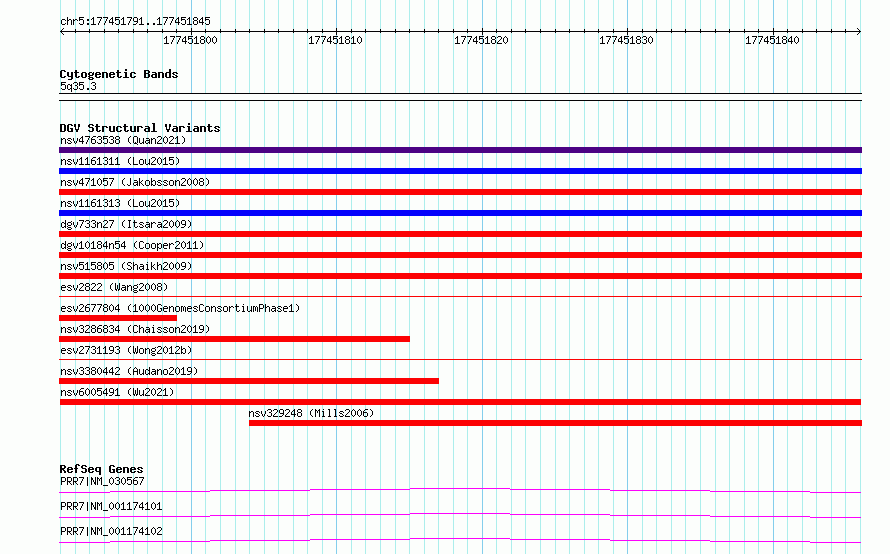
Task: Click the red bar under dgv10184n54
Action: click(x=460, y=255)
